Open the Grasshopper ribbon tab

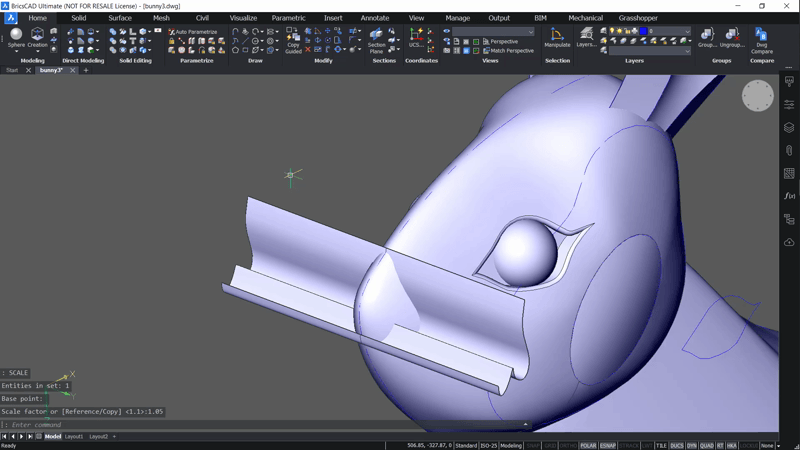[x=638, y=18]
